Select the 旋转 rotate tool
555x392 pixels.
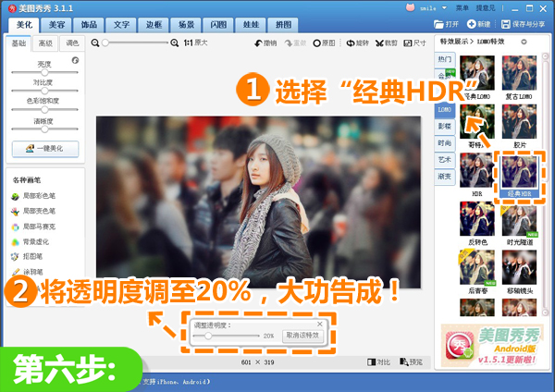[357, 43]
